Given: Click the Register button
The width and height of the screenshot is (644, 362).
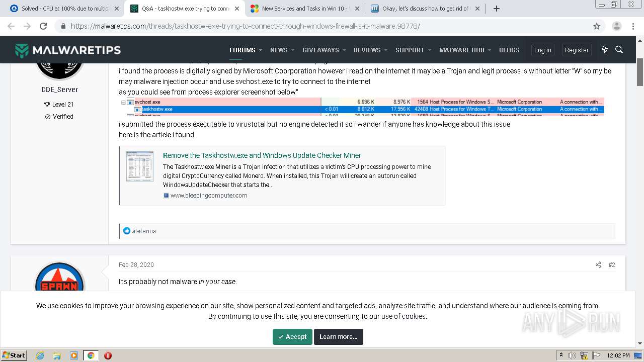Looking at the screenshot, I should [x=577, y=50].
